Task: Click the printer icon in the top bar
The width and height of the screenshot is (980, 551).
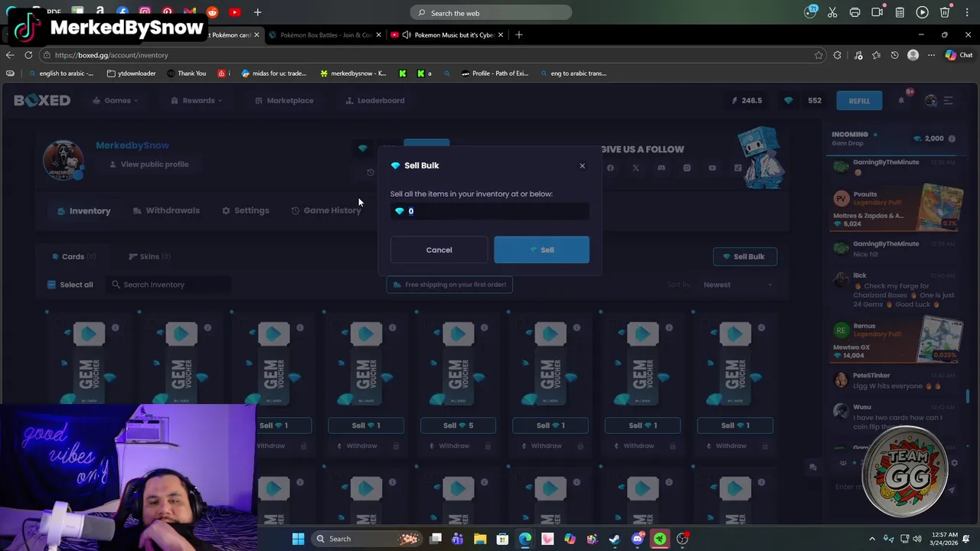Action: [855, 12]
